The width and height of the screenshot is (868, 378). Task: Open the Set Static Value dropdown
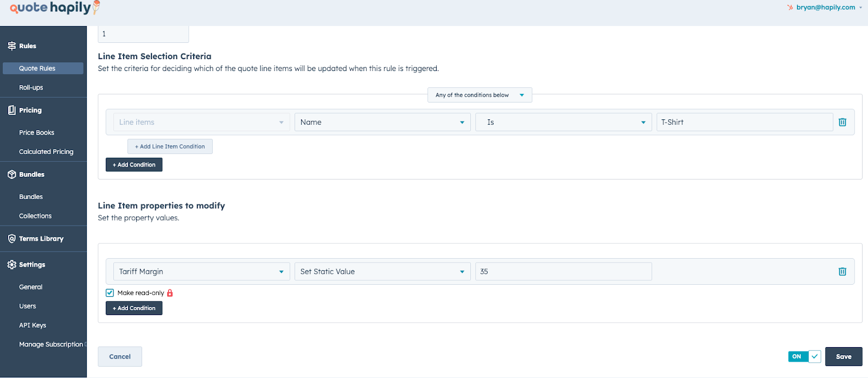point(382,272)
